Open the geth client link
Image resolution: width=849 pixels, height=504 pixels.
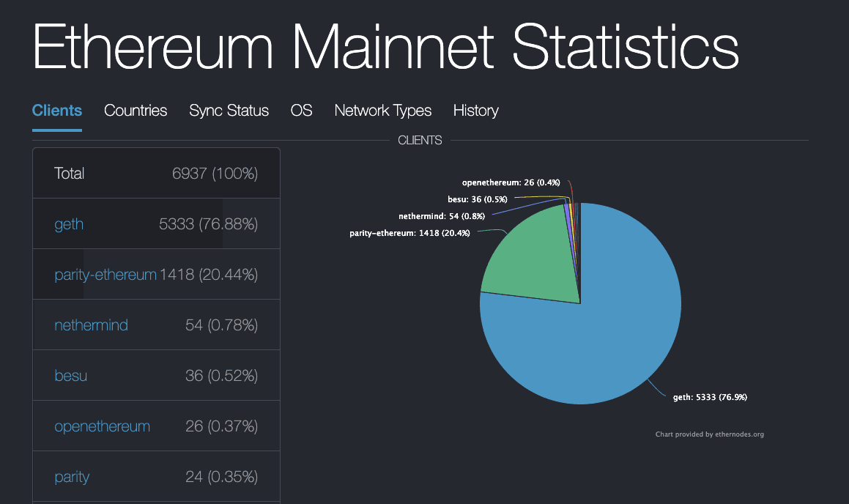69,223
